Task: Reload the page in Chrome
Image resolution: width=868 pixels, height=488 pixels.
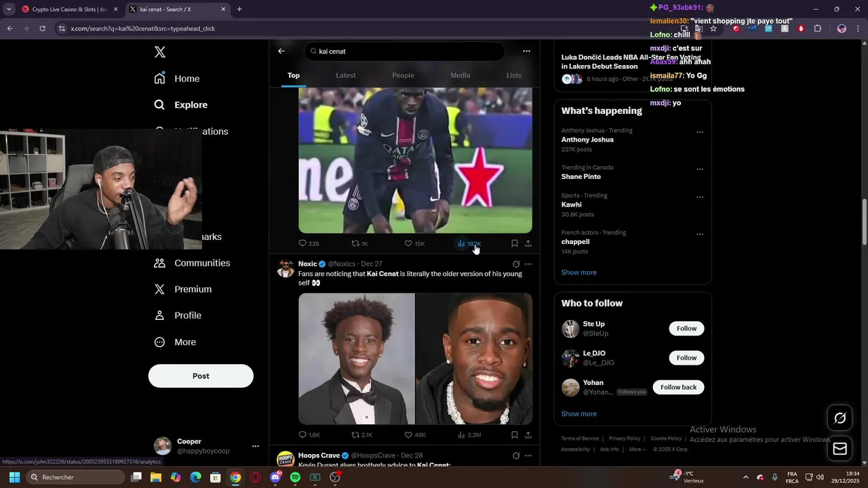Action: pyautogui.click(x=42, y=28)
